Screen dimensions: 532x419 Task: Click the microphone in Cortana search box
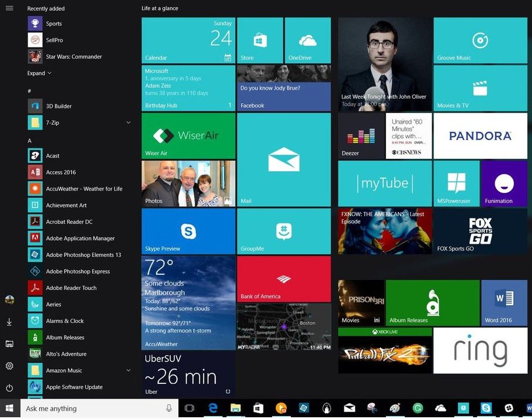[x=169, y=408]
